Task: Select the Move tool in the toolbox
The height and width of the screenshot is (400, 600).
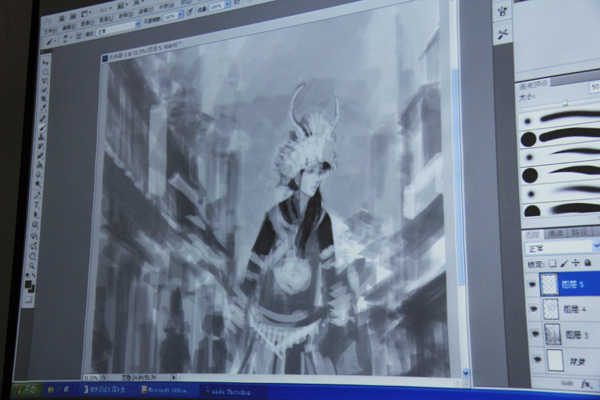Action: pyautogui.click(x=45, y=63)
